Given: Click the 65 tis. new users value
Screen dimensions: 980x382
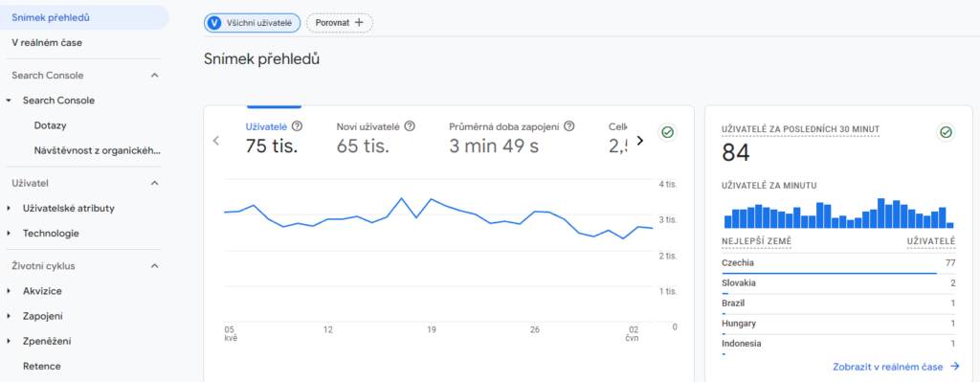Looking at the screenshot, I should 363,146.
